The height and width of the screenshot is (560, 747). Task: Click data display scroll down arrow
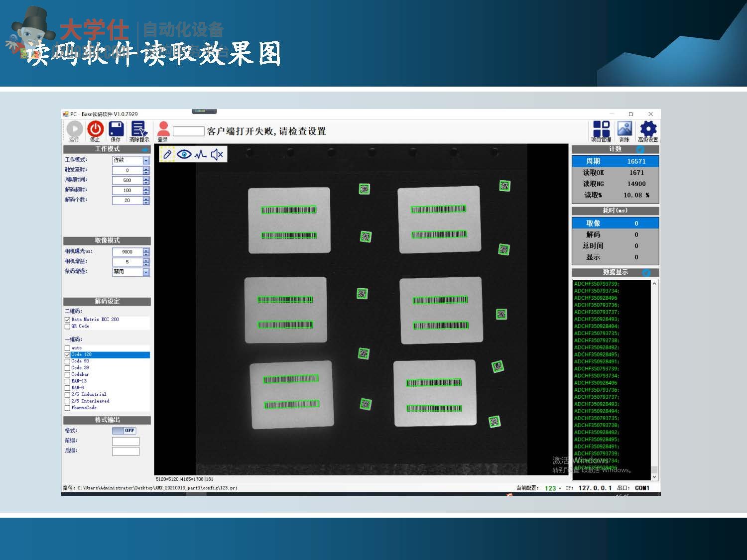pyautogui.click(x=654, y=477)
